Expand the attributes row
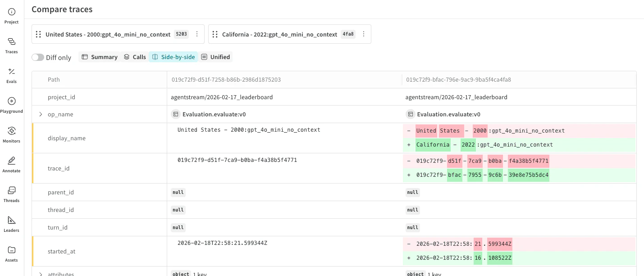Viewport: 644px width, 276px height. (x=41, y=274)
